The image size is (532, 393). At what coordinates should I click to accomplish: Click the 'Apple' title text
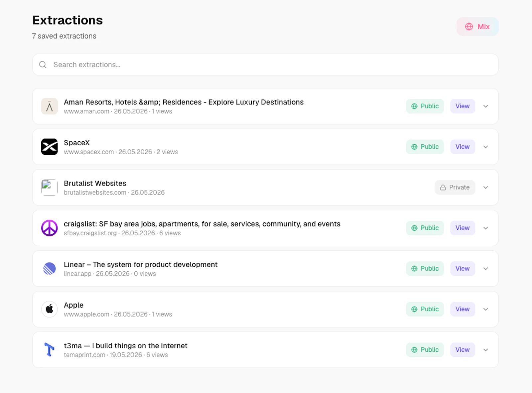pos(73,305)
